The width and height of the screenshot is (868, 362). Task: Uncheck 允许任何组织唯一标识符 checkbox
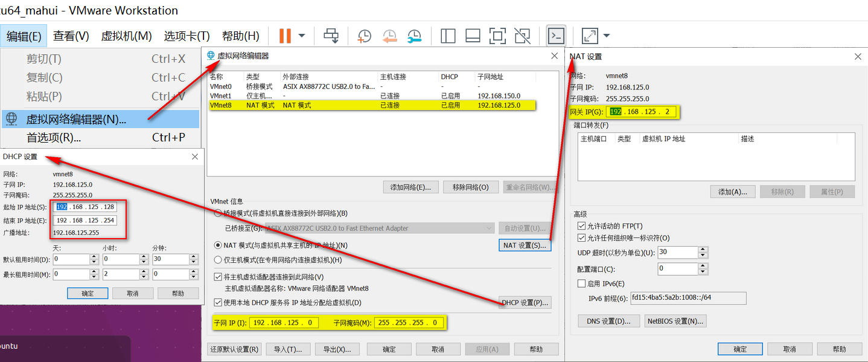coord(582,238)
